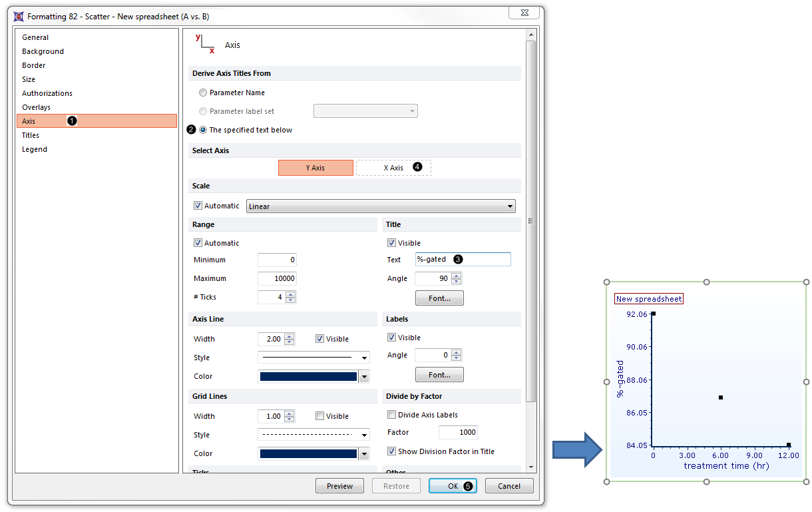Screen dimensions: 812x512
Task: Switch to the X Axis tab
Action: [x=393, y=168]
